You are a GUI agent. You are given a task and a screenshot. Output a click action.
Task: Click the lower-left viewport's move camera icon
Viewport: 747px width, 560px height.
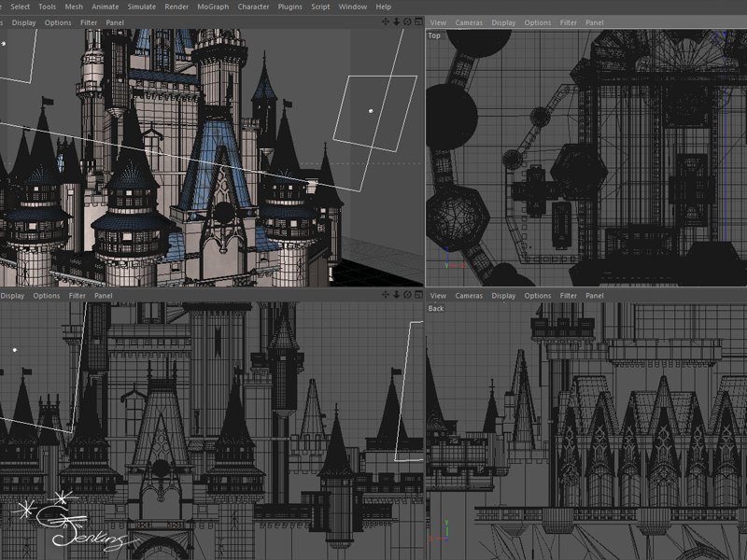(x=386, y=295)
